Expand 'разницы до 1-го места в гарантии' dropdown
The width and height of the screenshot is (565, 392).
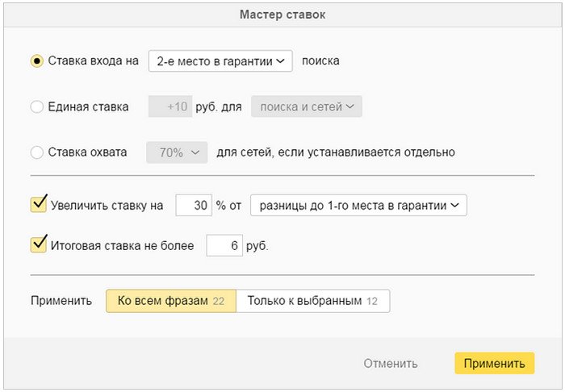click(358, 205)
